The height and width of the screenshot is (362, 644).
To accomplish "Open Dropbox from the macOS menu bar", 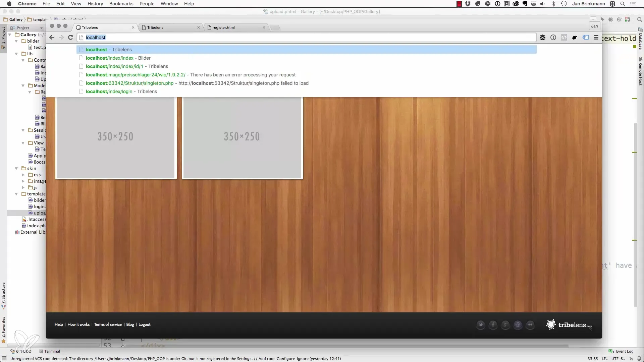I will (468, 4).
